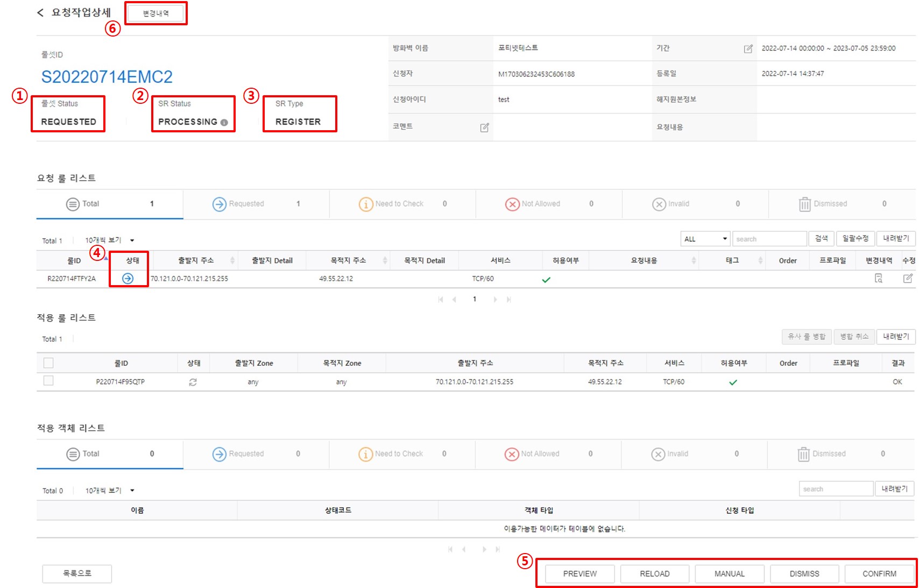Toggle select-all checkbox in 적용 룰 리스트 header
This screenshot has width=919, height=588.
(x=48, y=363)
